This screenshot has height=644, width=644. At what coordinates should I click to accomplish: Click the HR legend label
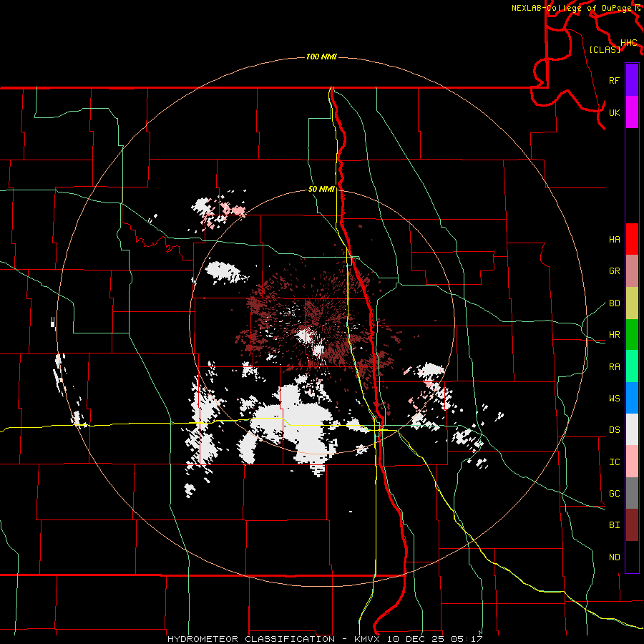[x=615, y=335]
